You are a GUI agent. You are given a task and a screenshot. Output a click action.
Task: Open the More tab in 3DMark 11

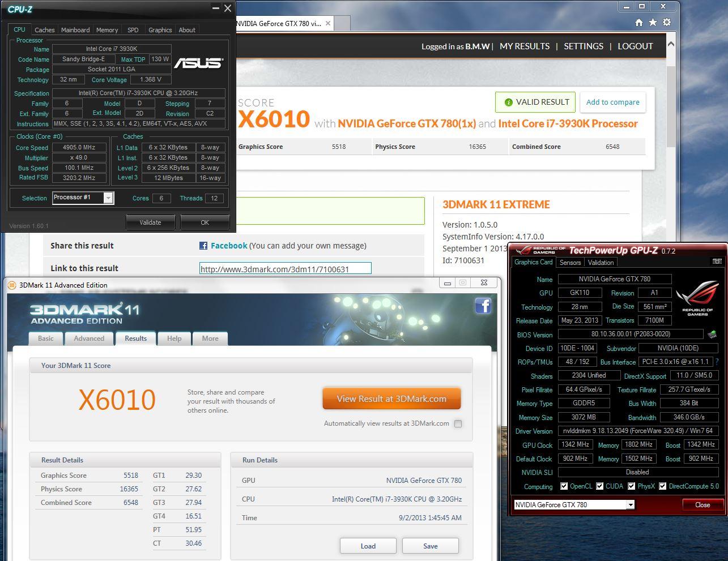click(210, 339)
